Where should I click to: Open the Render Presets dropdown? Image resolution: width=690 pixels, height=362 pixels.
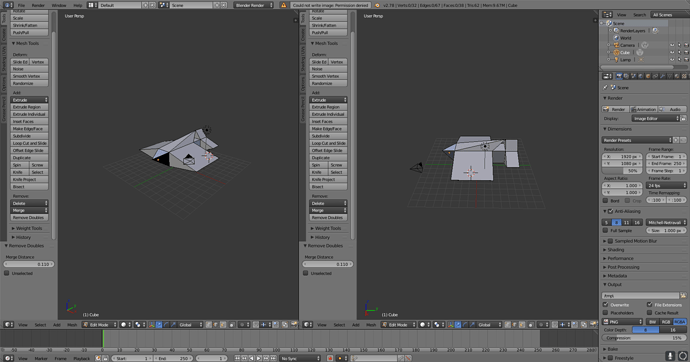[637, 140]
